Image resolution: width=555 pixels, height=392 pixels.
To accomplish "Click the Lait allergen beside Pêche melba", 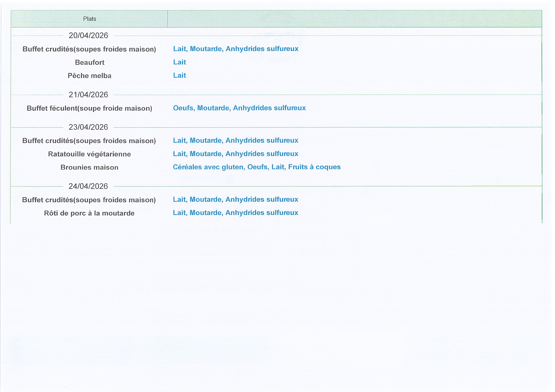I will (x=179, y=76).
